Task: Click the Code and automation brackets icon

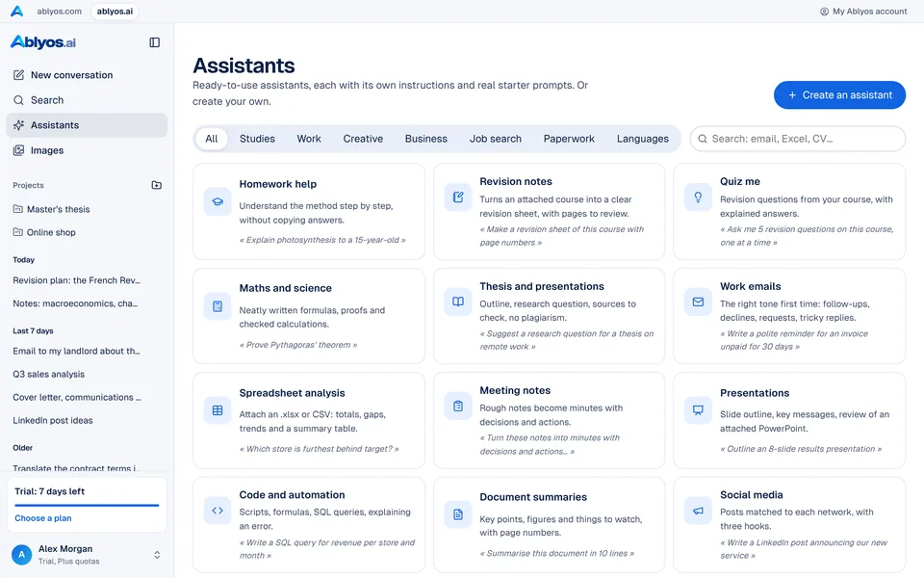Action: [x=218, y=511]
